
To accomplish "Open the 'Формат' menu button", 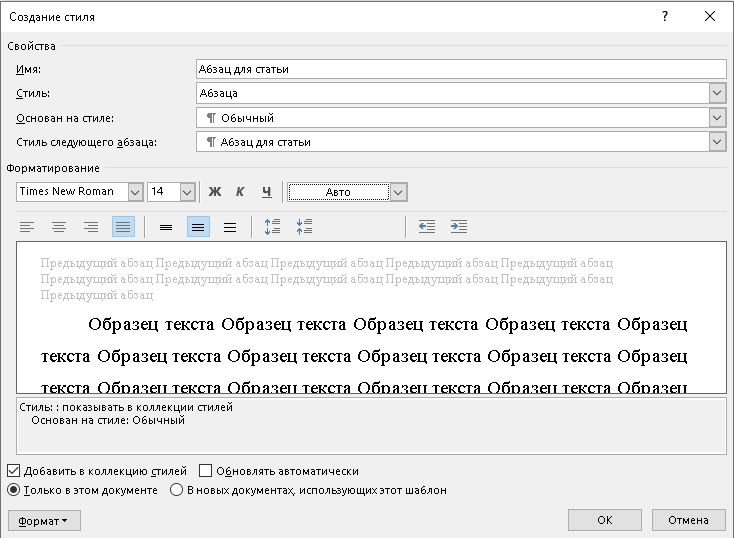I will [x=44, y=521].
